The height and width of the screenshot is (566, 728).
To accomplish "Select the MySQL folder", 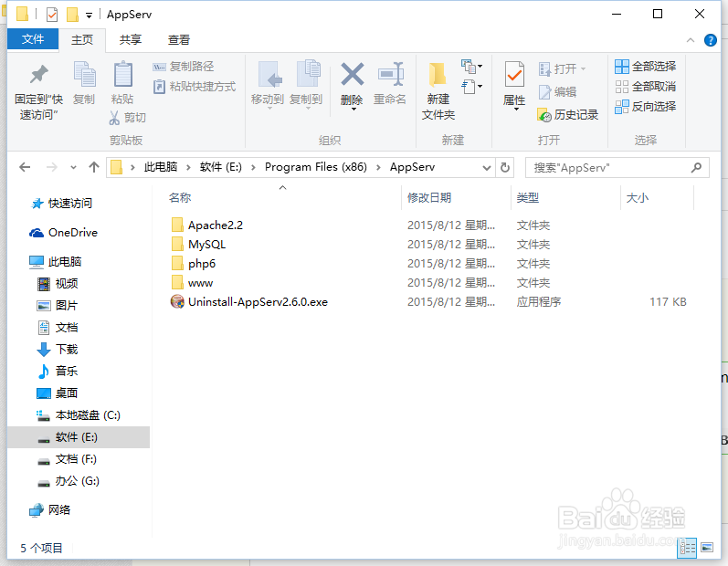I will pos(198,244).
